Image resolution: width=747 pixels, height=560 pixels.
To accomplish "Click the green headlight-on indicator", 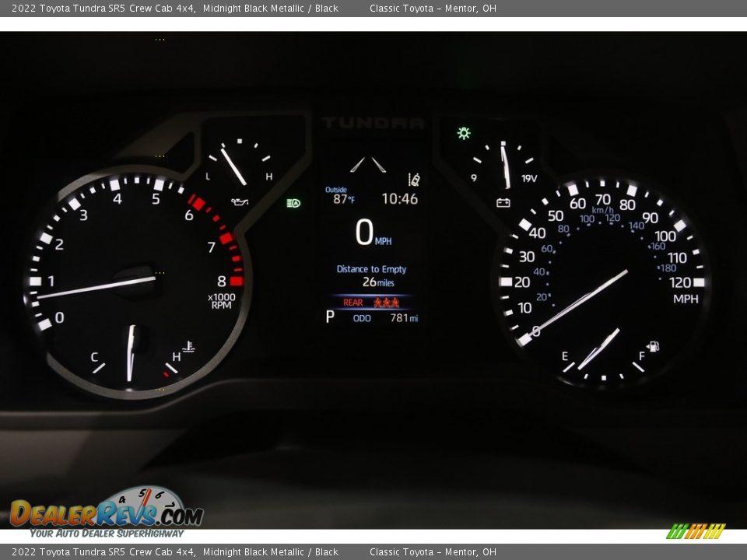I will (x=464, y=133).
